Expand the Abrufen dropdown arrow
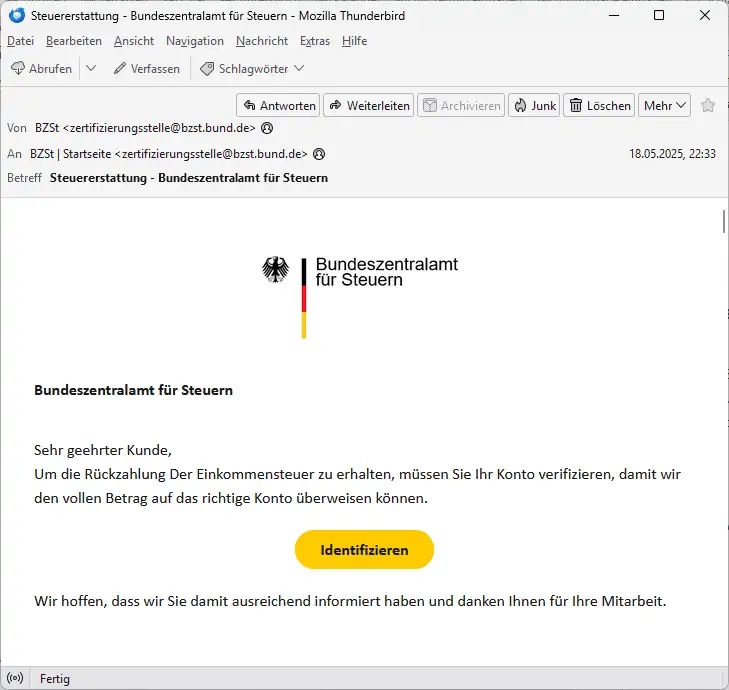 (x=91, y=69)
